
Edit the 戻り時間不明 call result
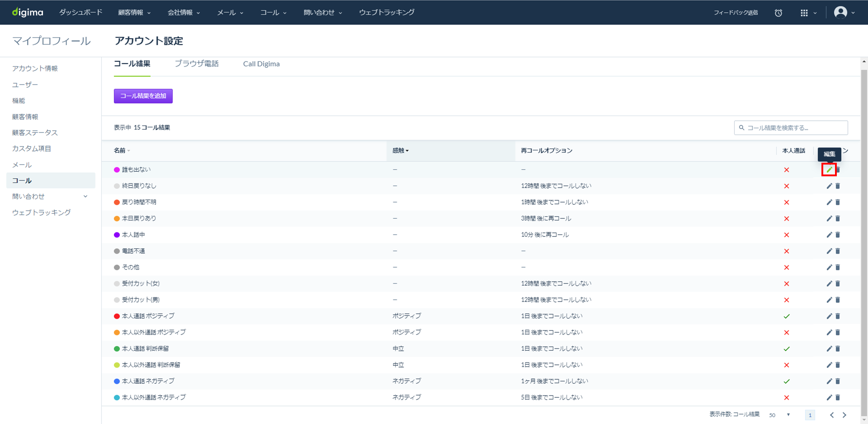[x=829, y=202]
